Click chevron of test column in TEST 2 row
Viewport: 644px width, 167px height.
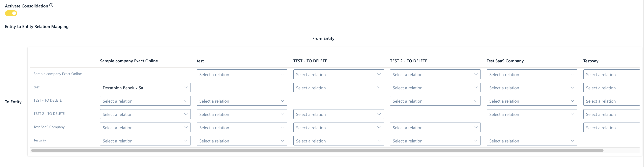click(x=282, y=114)
